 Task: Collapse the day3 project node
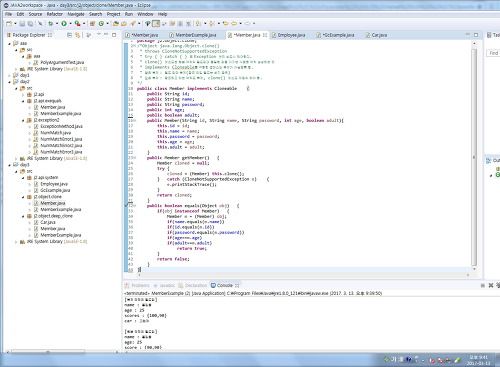[9, 165]
